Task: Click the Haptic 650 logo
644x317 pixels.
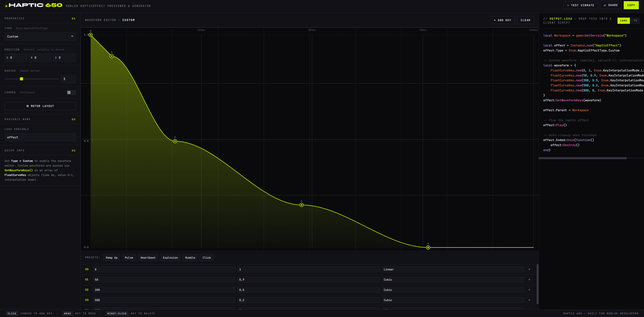Action: click(34, 5)
